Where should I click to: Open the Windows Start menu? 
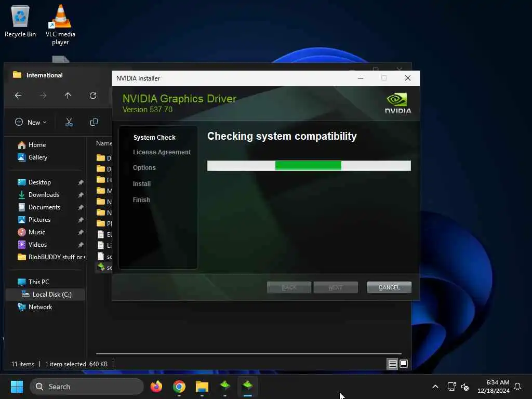(17, 387)
